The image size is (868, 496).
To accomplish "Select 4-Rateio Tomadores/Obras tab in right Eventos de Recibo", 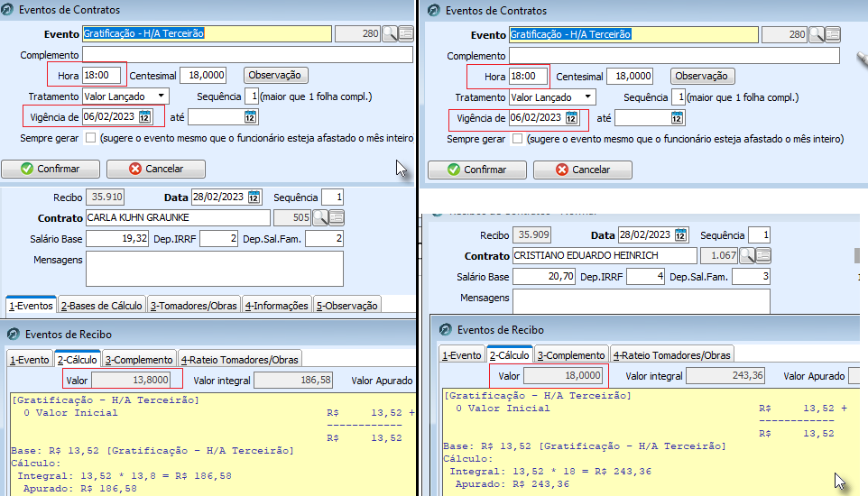I will point(672,354).
